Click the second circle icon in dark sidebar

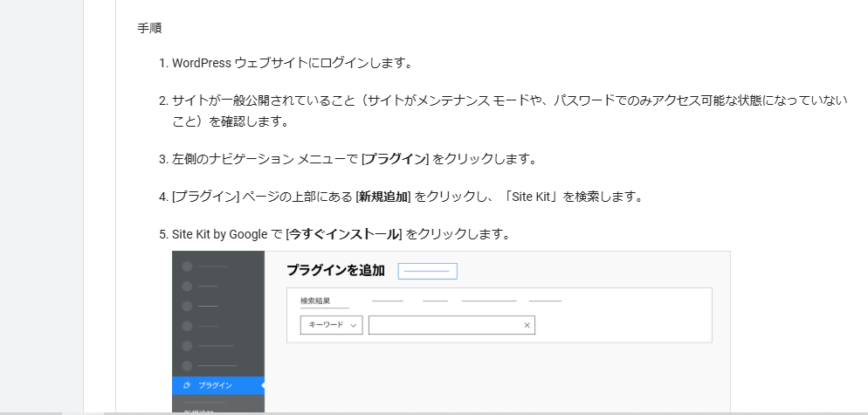[x=187, y=286]
